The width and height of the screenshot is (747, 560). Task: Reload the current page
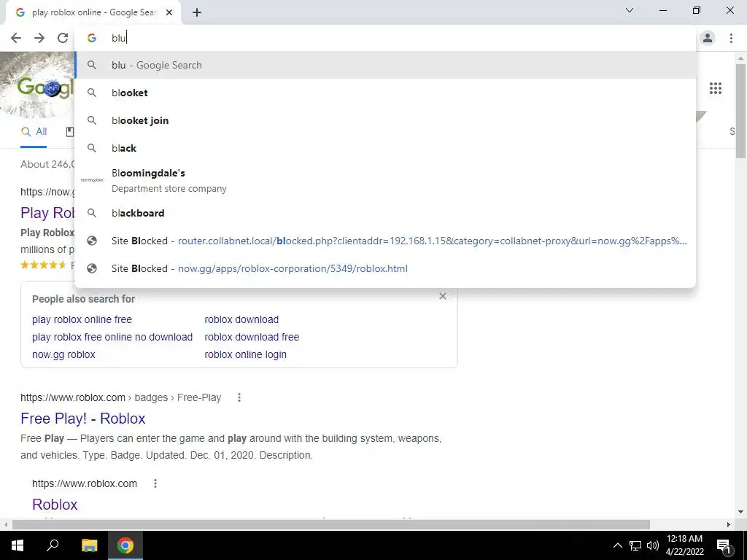63,38
